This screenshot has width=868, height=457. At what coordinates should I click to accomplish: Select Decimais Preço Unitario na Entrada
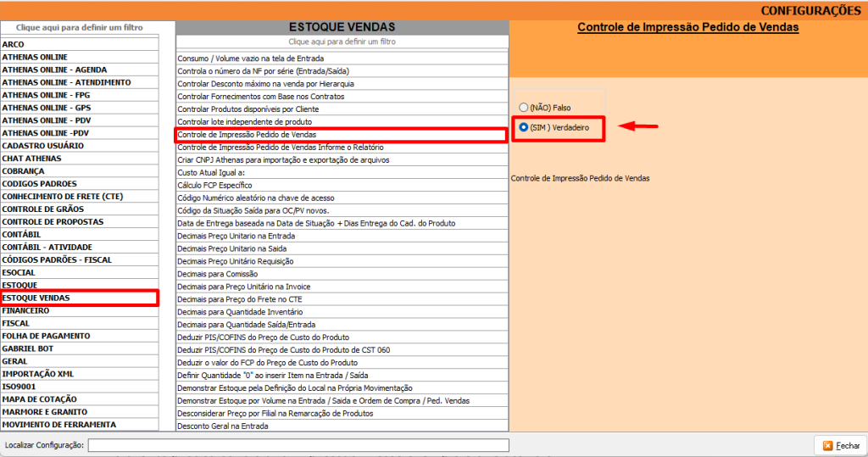342,236
